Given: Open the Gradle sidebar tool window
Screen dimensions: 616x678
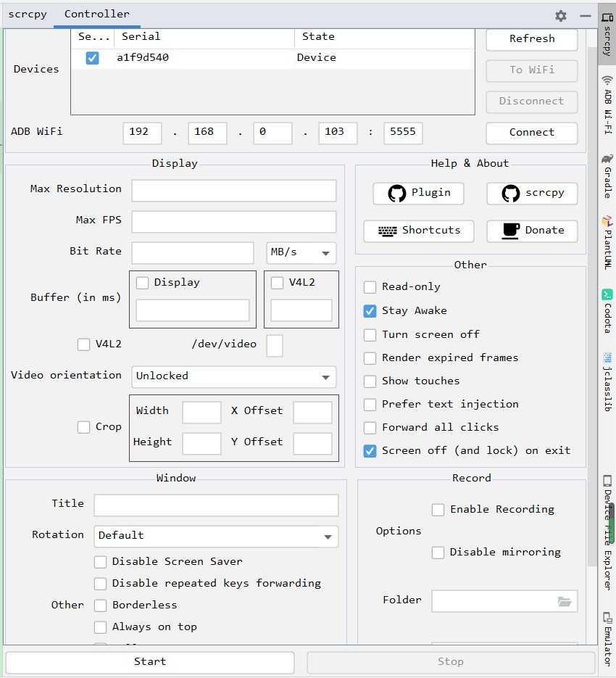Looking at the screenshot, I should coord(607,176).
